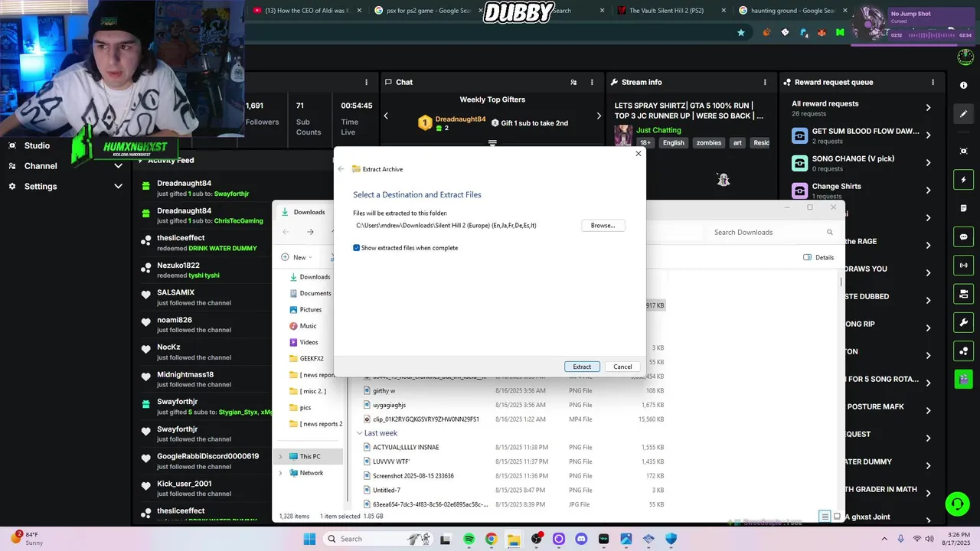
Task: Open the New dropdown in File Explorer
Action: click(299, 257)
